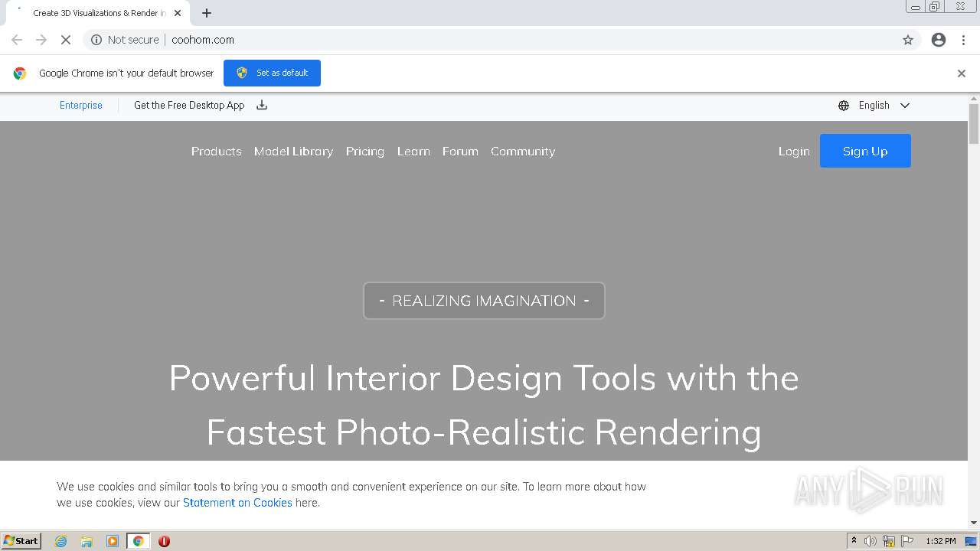Open media player taskbar icon
Screen dimensions: 980x551
pos(113,541)
